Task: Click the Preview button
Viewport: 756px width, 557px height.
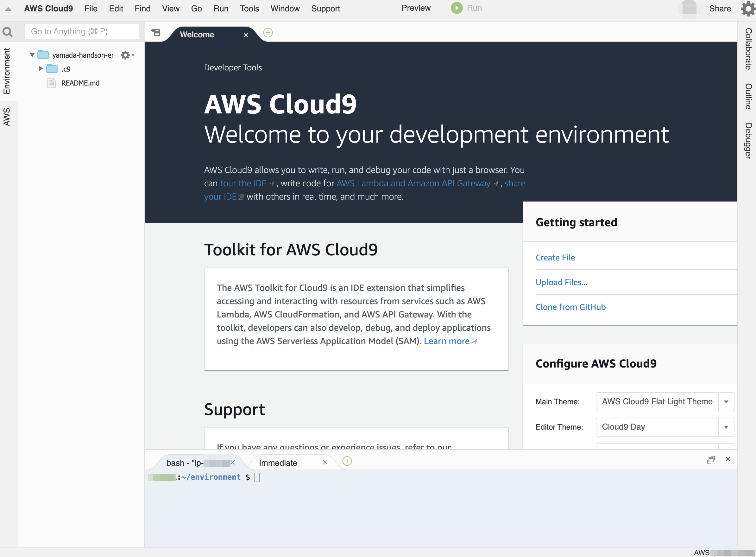Action: pyautogui.click(x=416, y=8)
